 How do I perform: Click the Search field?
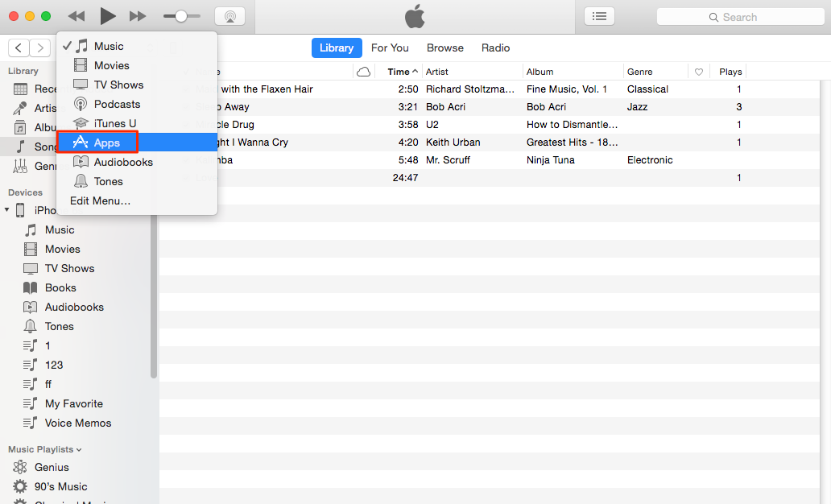point(740,17)
